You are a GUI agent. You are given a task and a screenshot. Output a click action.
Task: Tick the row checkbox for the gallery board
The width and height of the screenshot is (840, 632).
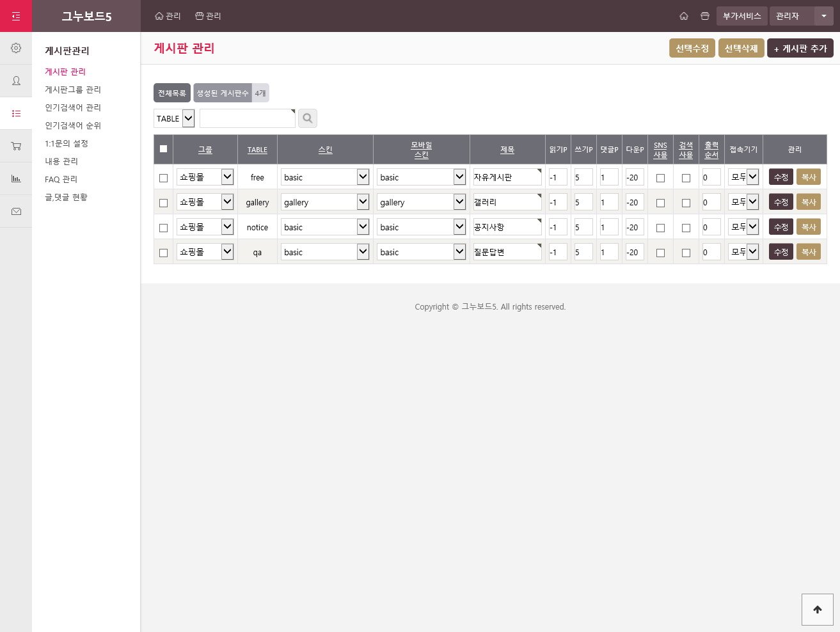tap(163, 203)
